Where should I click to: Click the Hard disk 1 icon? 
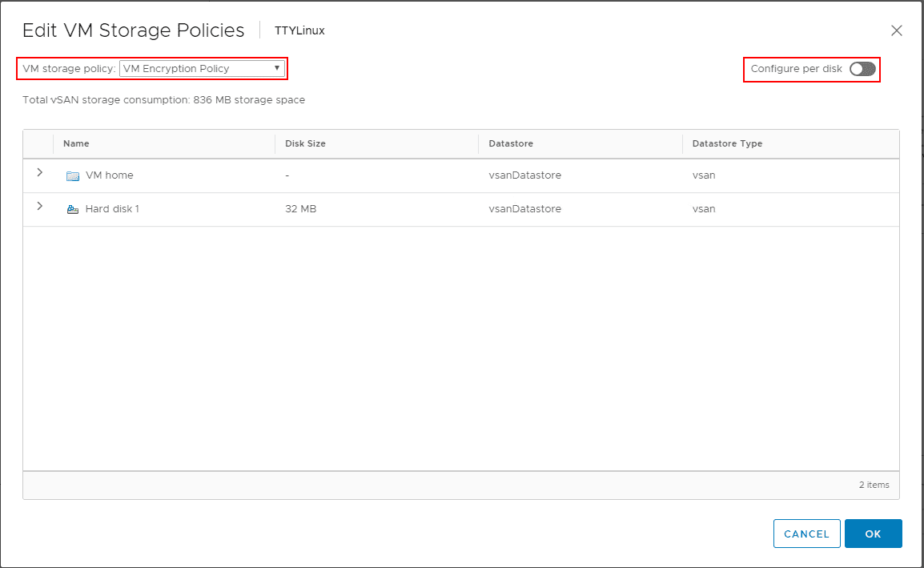[x=73, y=209]
